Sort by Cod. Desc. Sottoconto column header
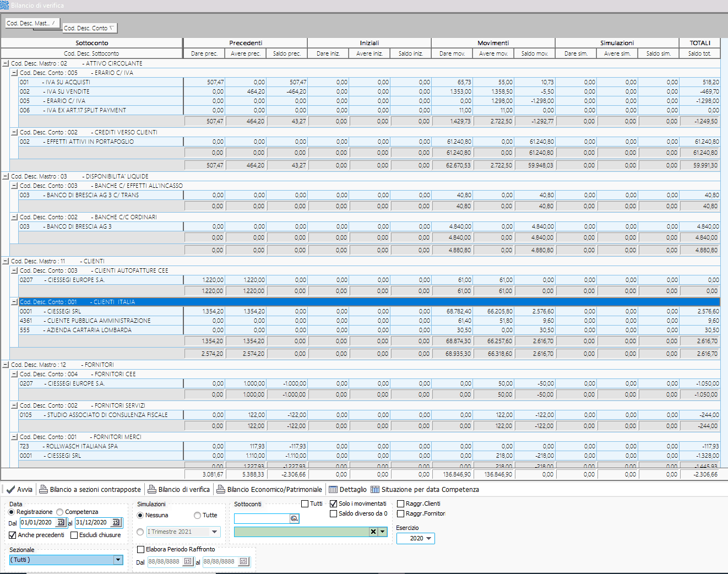 pos(91,53)
